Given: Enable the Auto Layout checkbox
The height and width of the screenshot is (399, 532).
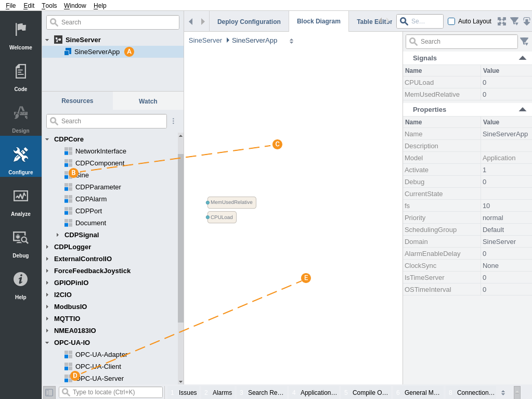Looking at the screenshot, I should [451, 21].
